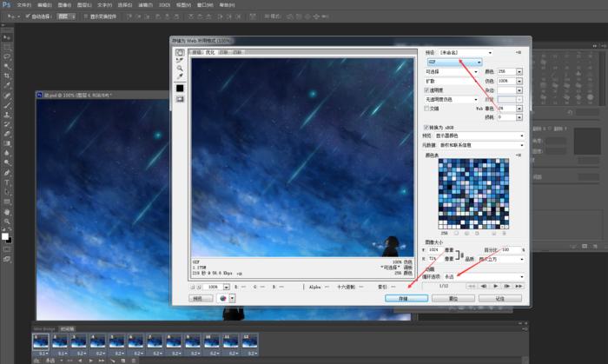Enable the 交错 interlaced checkbox
Screen dimensions: 608x364
[426, 109]
